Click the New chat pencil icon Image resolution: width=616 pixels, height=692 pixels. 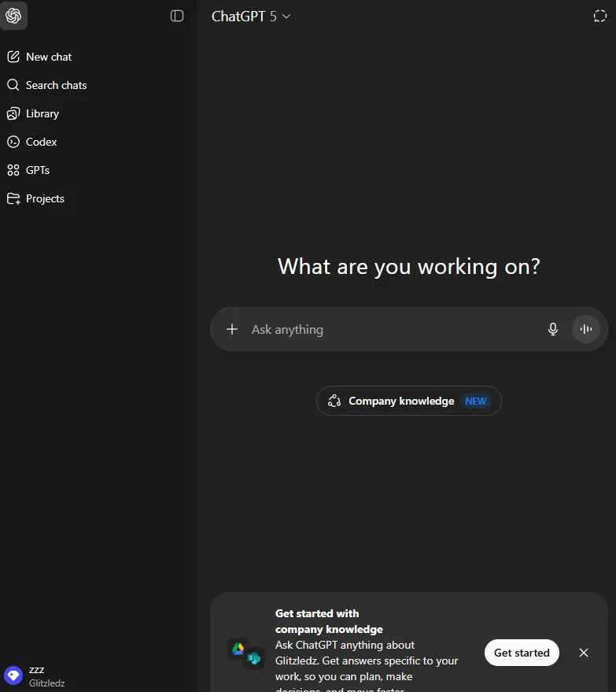pos(13,57)
